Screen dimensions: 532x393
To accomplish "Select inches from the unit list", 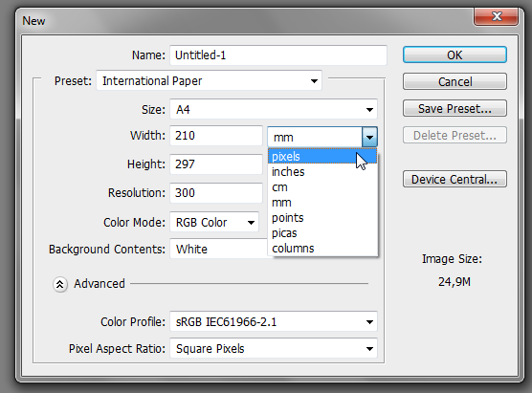I will [322, 172].
